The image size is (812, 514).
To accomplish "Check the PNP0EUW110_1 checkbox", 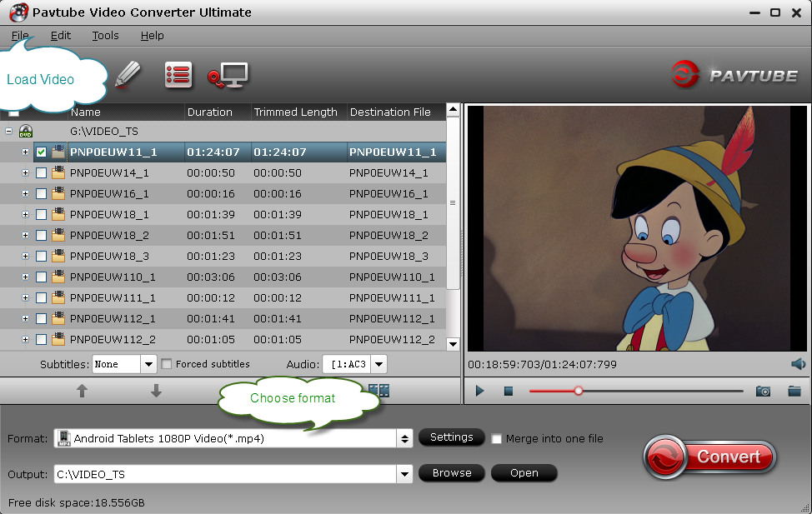I will point(42,277).
